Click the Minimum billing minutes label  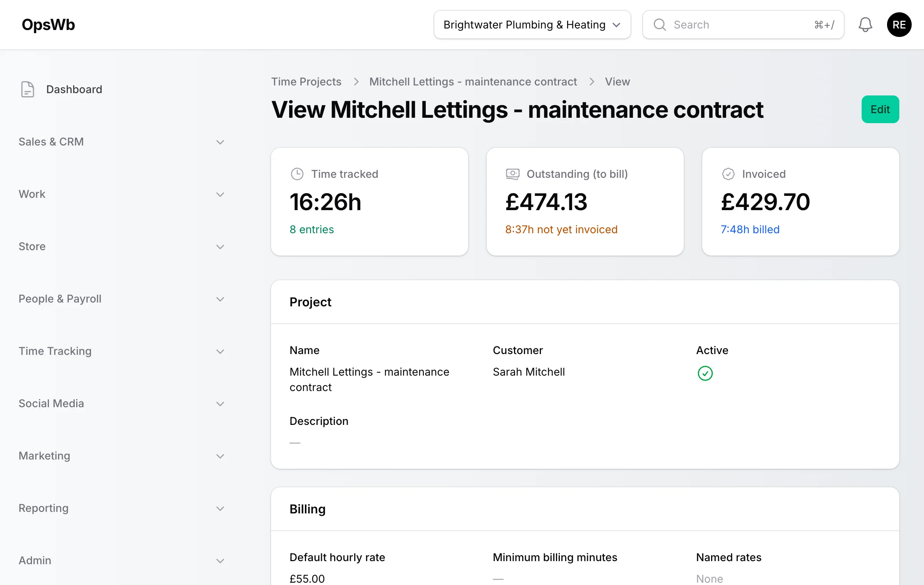click(555, 557)
